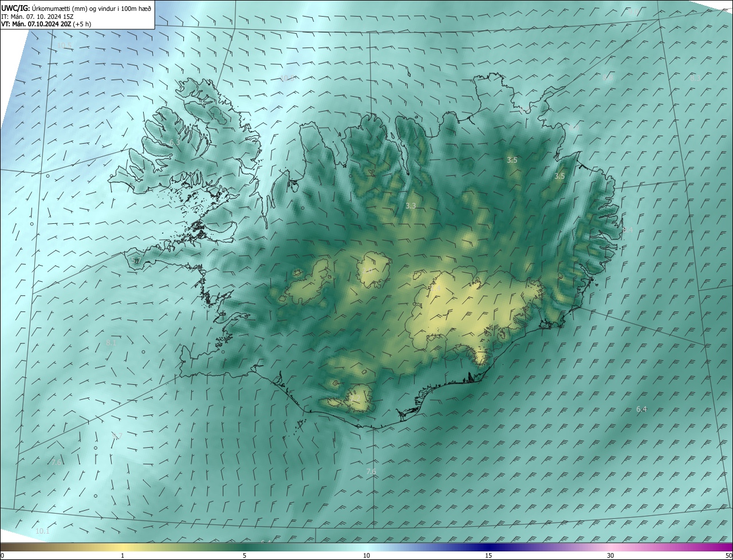This screenshot has height=560, width=733.
Task: Click the '50' tick on the color scale
Action: [728, 555]
